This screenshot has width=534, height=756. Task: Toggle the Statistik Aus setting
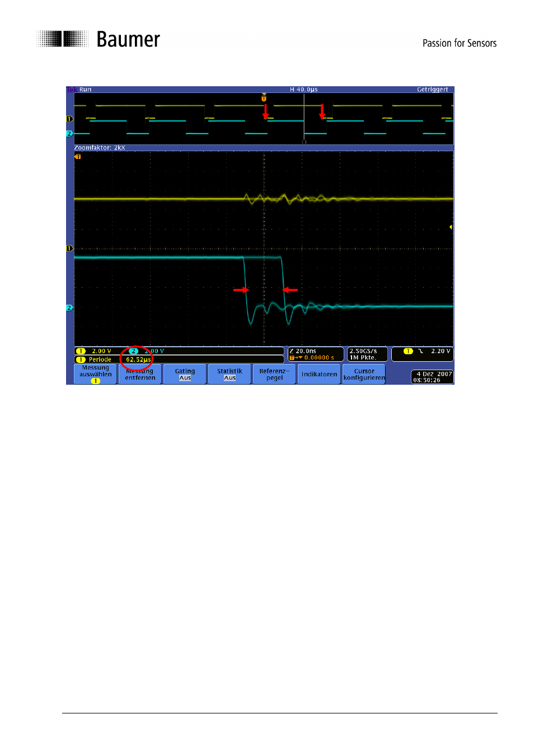(x=229, y=374)
